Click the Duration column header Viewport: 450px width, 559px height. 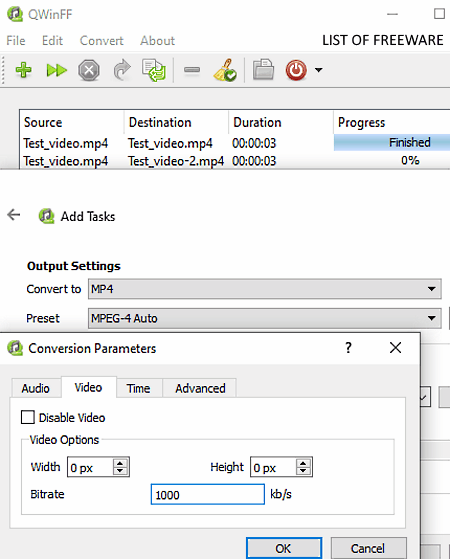(x=281, y=122)
